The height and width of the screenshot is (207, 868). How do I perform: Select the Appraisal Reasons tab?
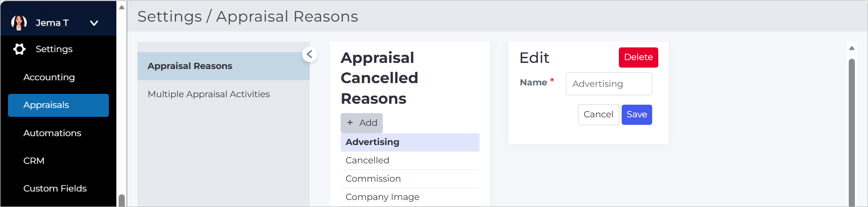pyautogui.click(x=223, y=66)
